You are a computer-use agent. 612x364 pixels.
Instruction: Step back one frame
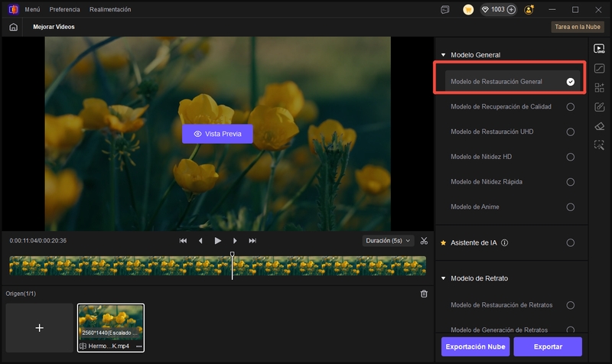(x=200, y=241)
